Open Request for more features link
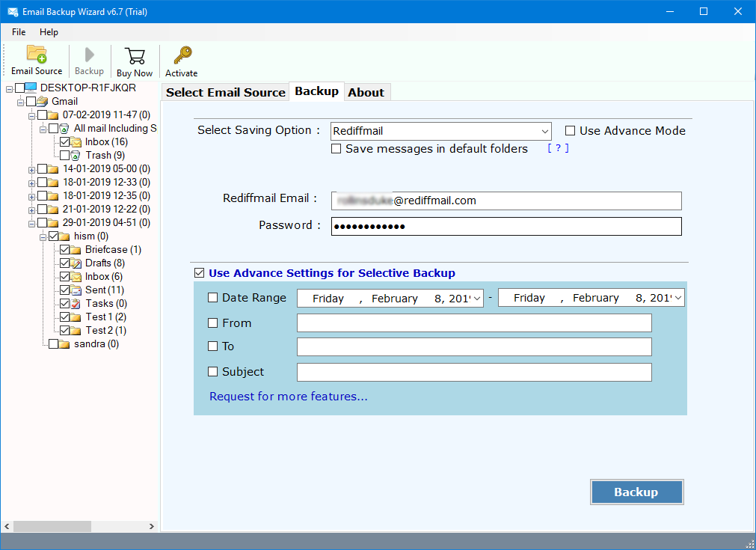Image resolution: width=756 pixels, height=550 pixels. coord(289,397)
